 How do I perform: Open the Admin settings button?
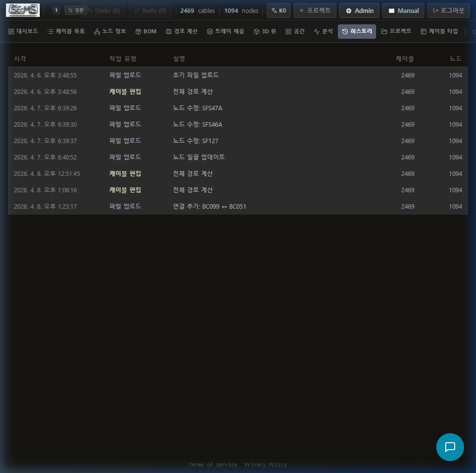pyautogui.click(x=359, y=10)
